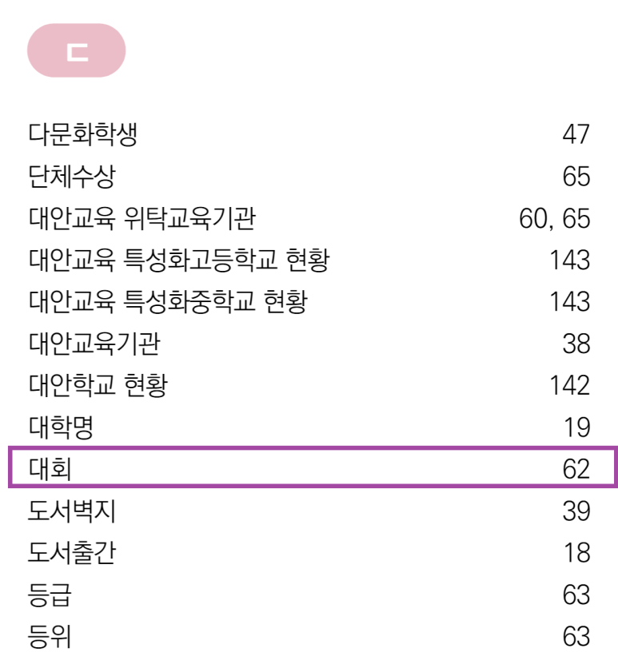Go to page 39 for 도서벽지
This screenshot has height=672, width=618.
click(575, 511)
